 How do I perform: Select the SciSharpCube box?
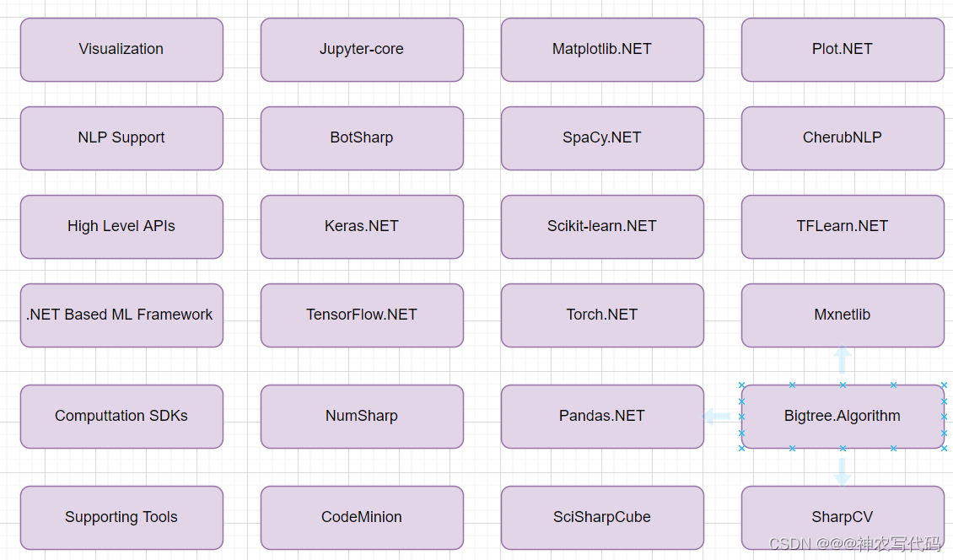[602, 518]
